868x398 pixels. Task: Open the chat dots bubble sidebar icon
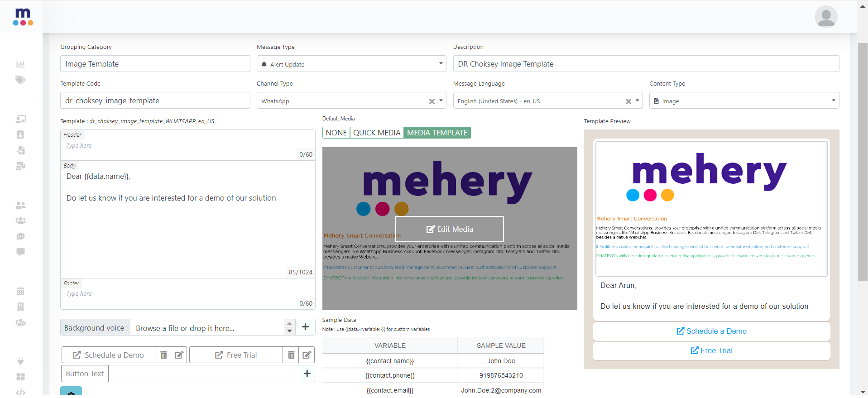[x=20, y=236]
